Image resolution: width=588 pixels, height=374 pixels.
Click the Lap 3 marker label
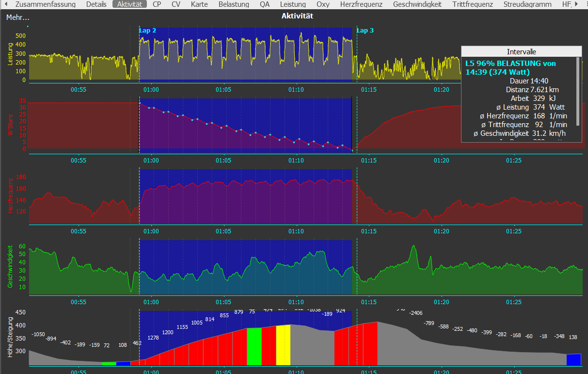[x=365, y=31]
